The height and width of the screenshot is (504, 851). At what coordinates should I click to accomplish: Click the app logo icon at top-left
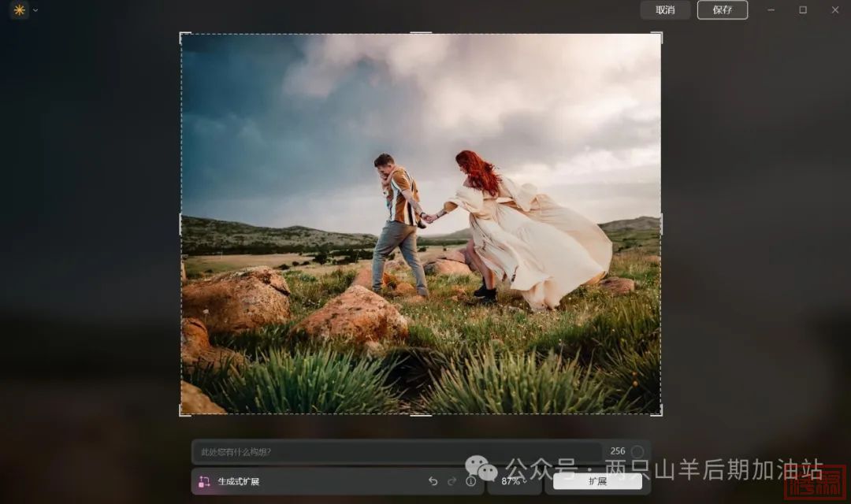[x=19, y=10]
